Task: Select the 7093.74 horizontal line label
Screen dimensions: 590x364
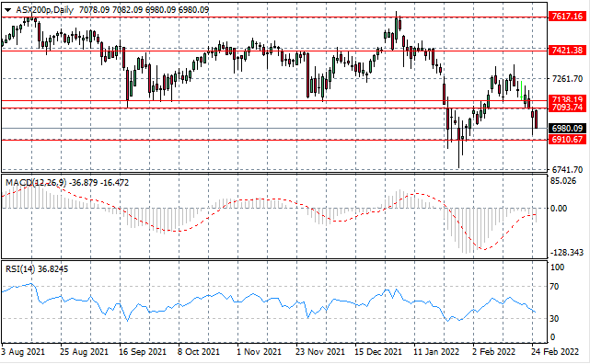Action: (567, 108)
